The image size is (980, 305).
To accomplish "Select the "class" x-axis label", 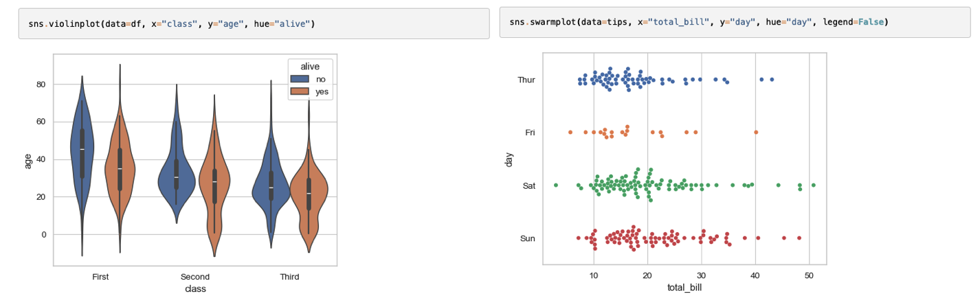I will click(x=195, y=289).
